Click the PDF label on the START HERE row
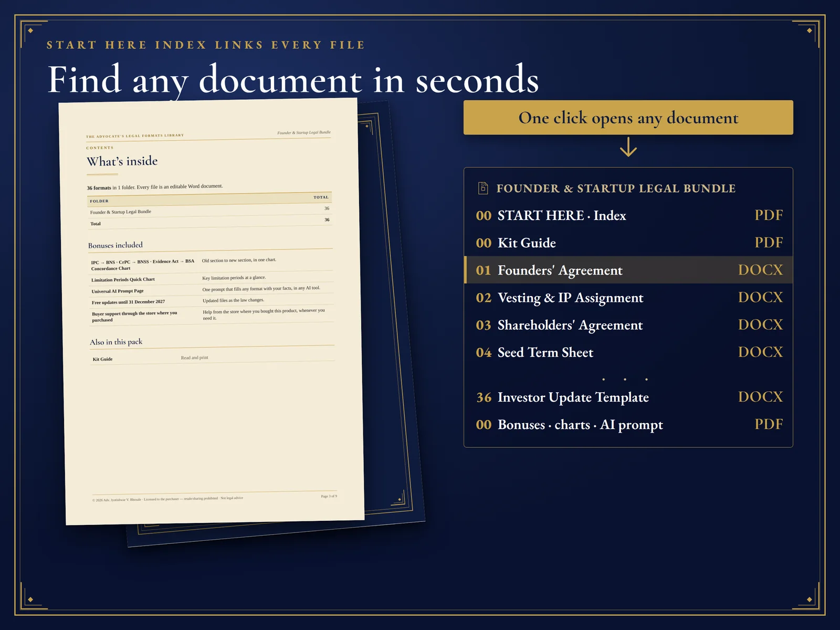Image resolution: width=840 pixels, height=630 pixels. tap(769, 215)
